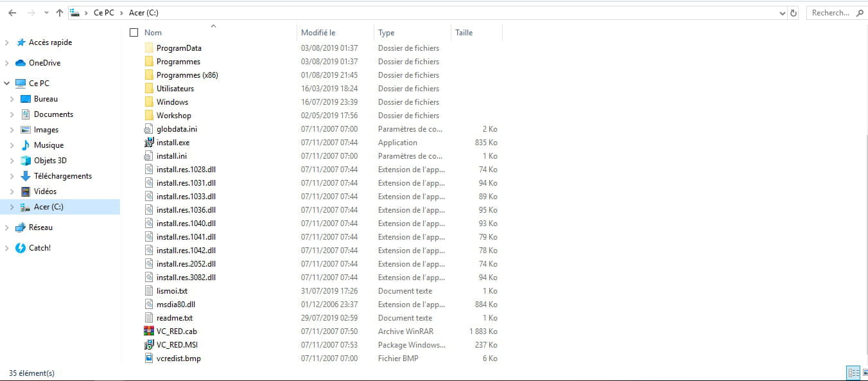Select the msdia80.dll file name

[176, 305]
